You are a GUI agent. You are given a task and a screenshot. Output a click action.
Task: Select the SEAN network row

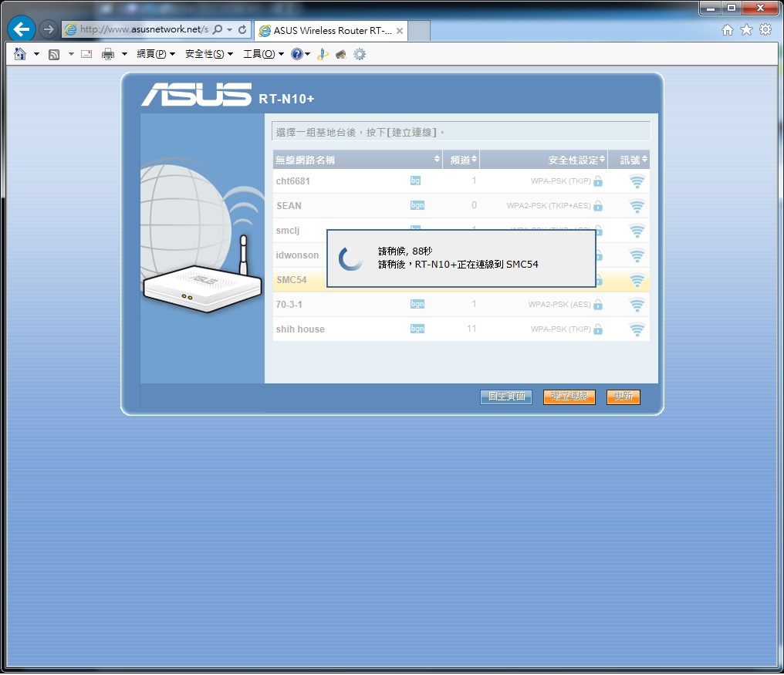[x=461, y=205]
